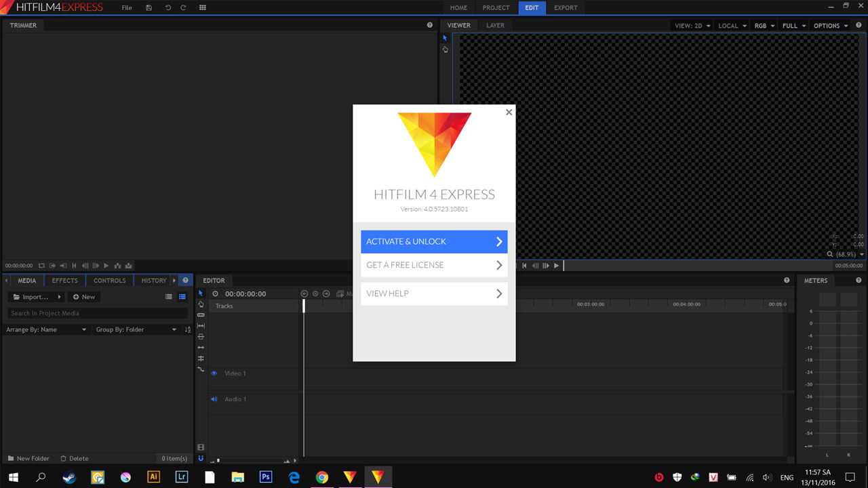868x488 pixels.
Task: Open the workspaces grid icon
Action: coord(203,7)
